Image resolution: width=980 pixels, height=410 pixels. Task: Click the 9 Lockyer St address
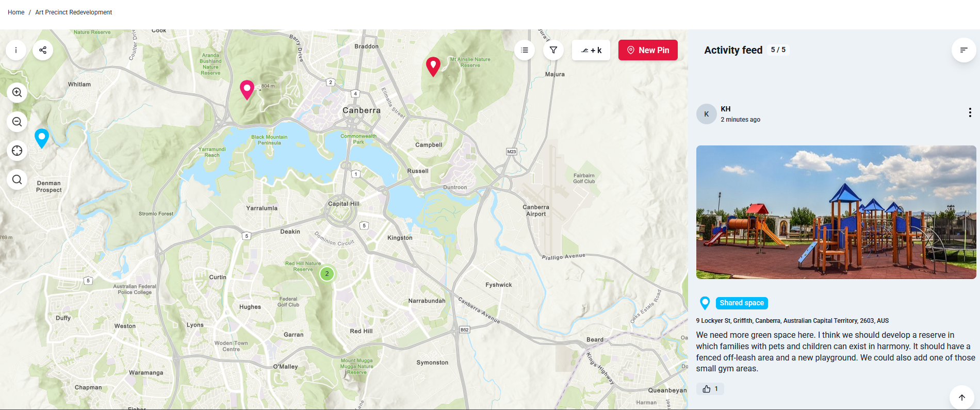coord(792,321)
